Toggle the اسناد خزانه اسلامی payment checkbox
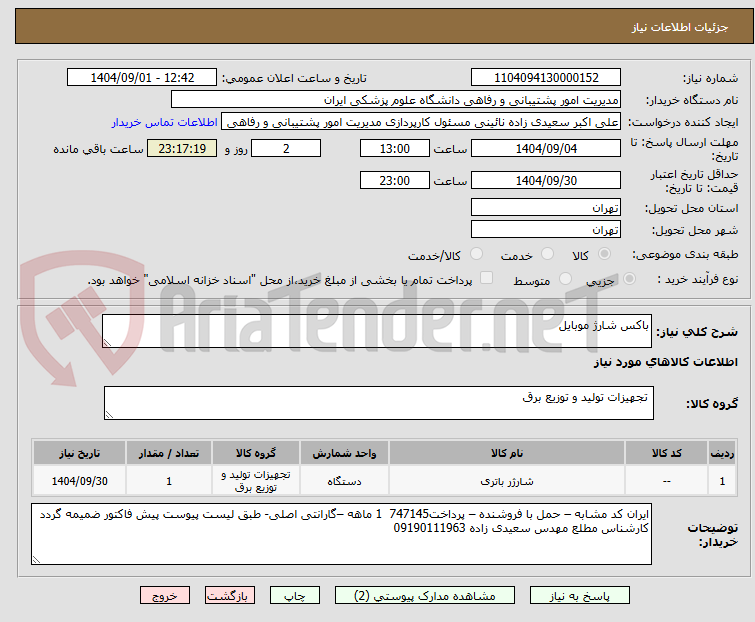The width and height of the screenshot is (755, 622). [486, 278]
